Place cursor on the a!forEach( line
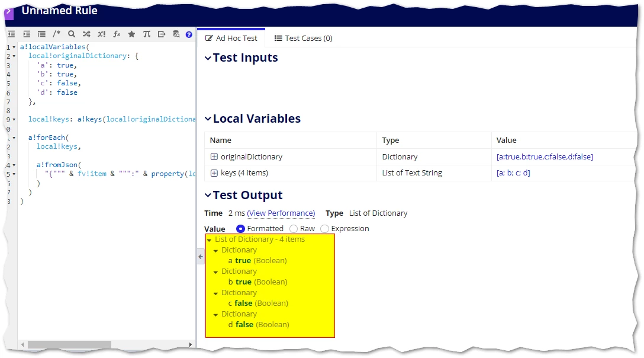The width and height of the screenshot is (644, 358). pos(49,138)
